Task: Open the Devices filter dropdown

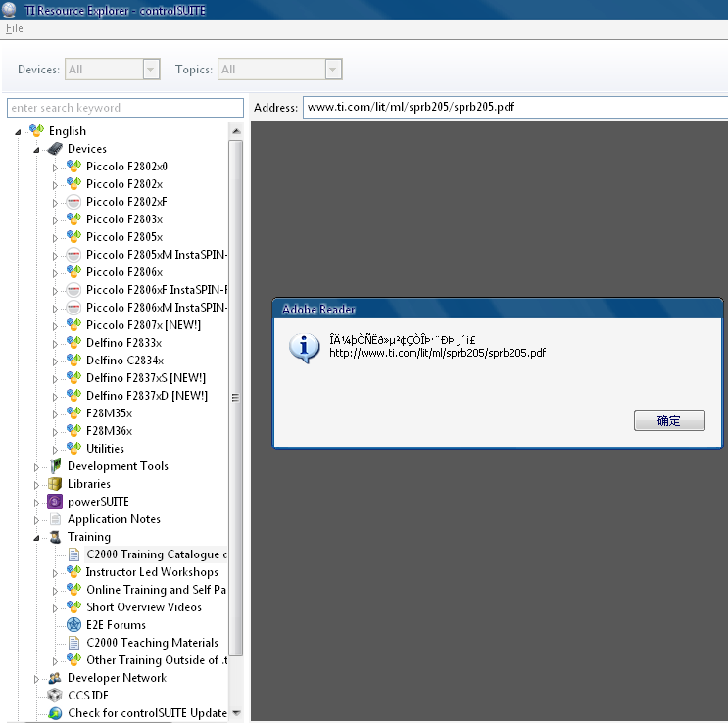Action: pyautogui.click(x=151, y=70)
